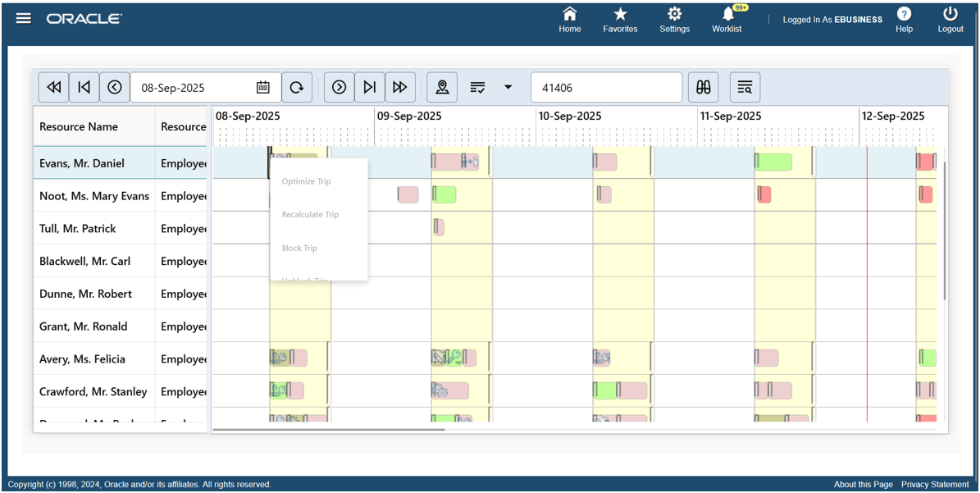Open the Worklist notifications
The image size is (980, 493).
coord(727,18)
